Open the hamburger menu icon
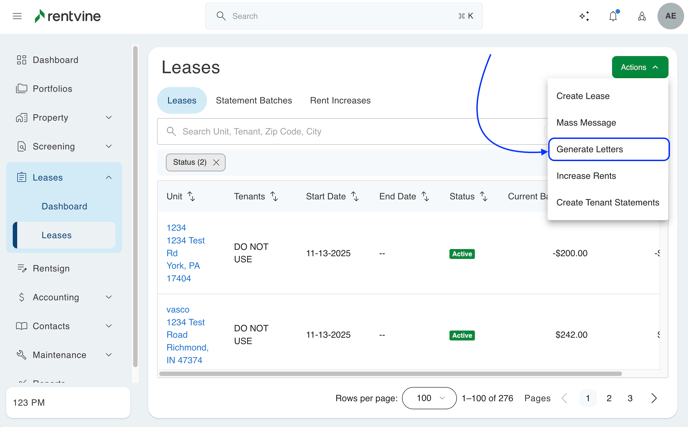The height and width of the screenshot is (427, 688). 17,16
